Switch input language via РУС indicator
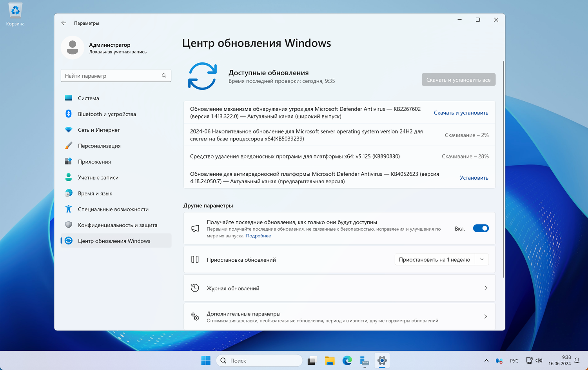The width and height of the screenshot is (588, 370). tap(514, 361)
